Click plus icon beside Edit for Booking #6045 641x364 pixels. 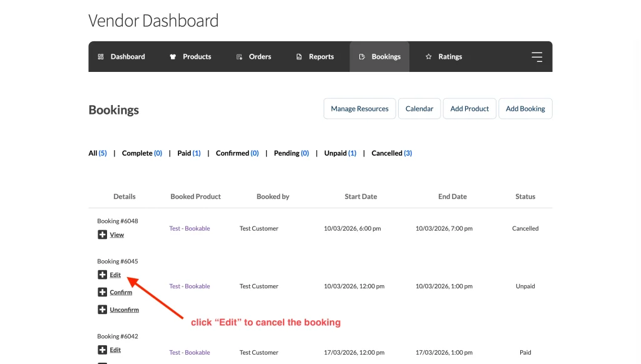102,275
